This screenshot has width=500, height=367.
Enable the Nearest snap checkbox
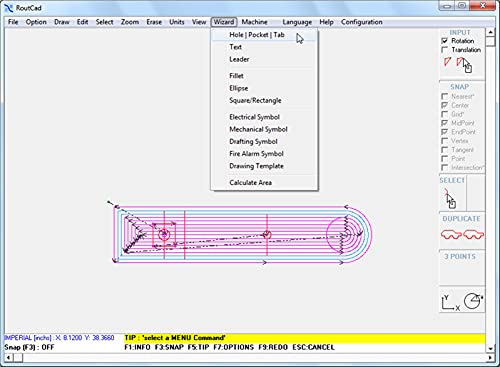pyautogui.click(x=444, y=96)
